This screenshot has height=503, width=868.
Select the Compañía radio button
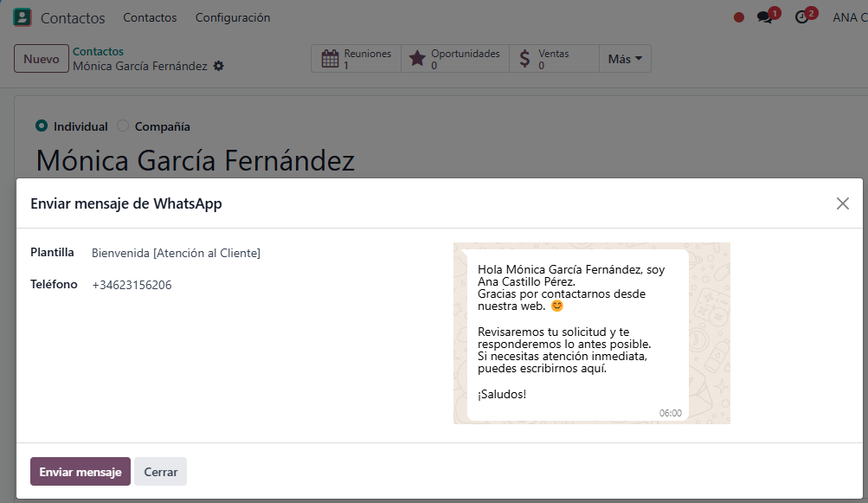click(123, 126)
